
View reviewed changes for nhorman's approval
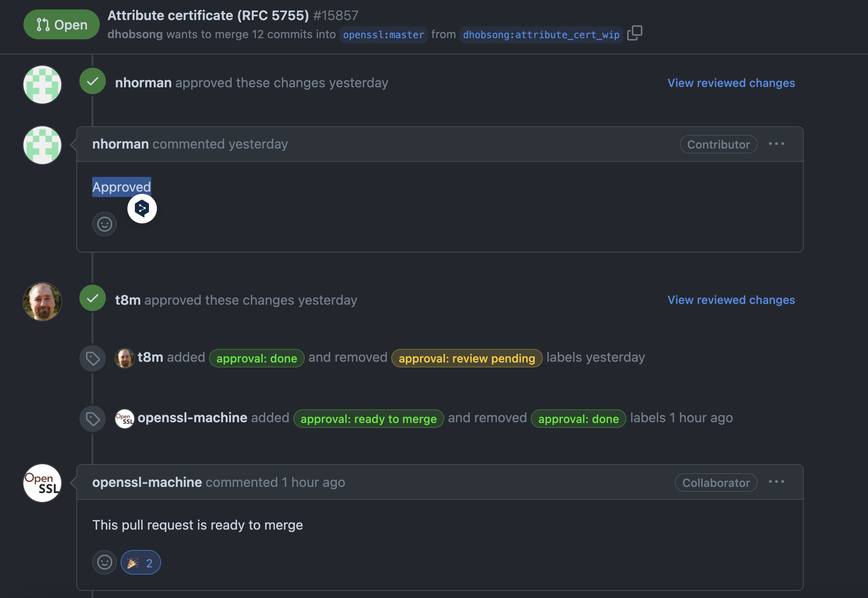tap(731, 83)
